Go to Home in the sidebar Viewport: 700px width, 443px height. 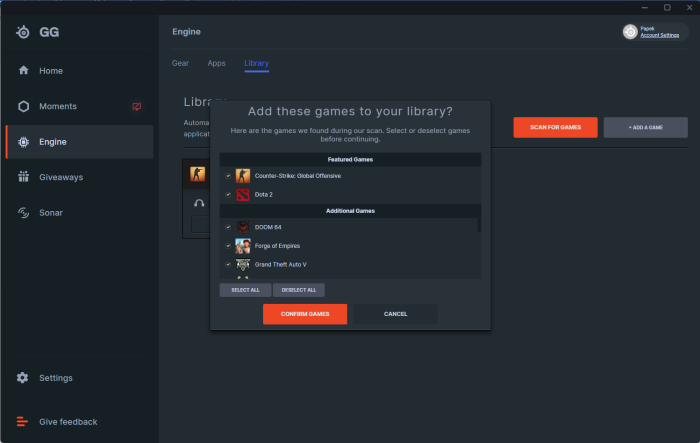tap(51, 71)
